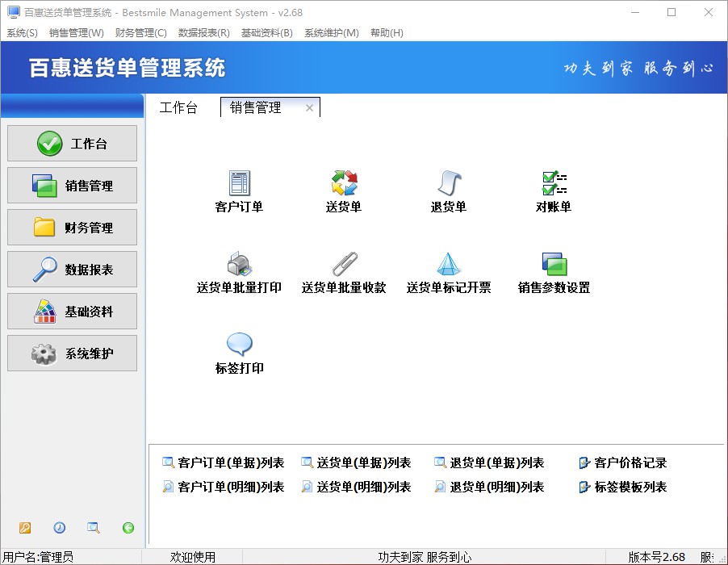Click the orange key icon in sidebar footer
This screenshot has height=565, width=728.
25,528
